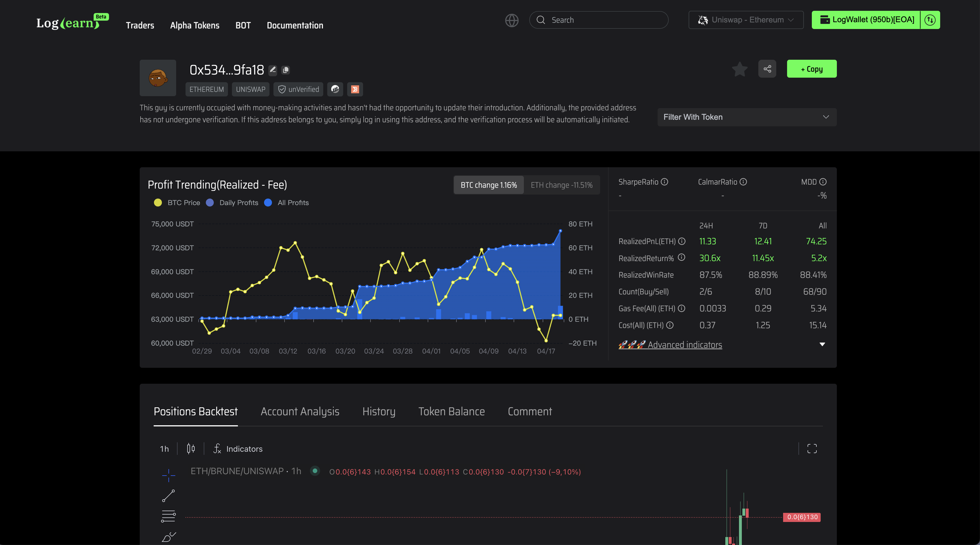Select the crosshair cursor tool
This screenshot has height=545, width=980.
tap(168, 475)
